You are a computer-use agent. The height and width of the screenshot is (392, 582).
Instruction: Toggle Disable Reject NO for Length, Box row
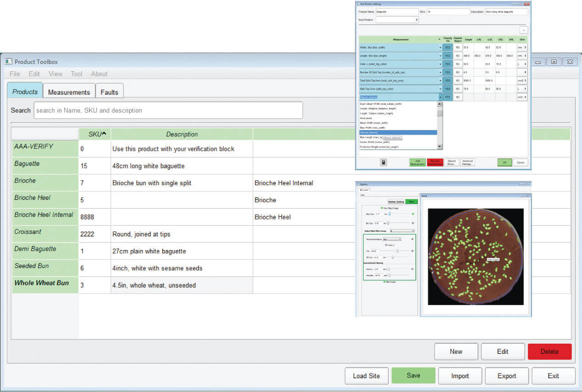pyautogui.click(x=458, y=56)
